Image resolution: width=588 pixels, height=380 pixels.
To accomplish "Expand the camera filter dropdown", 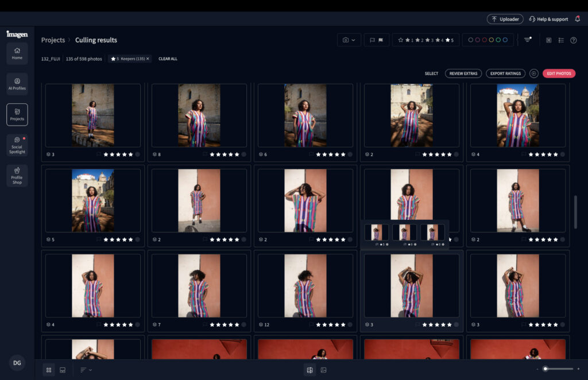I will tap(349, 40).
